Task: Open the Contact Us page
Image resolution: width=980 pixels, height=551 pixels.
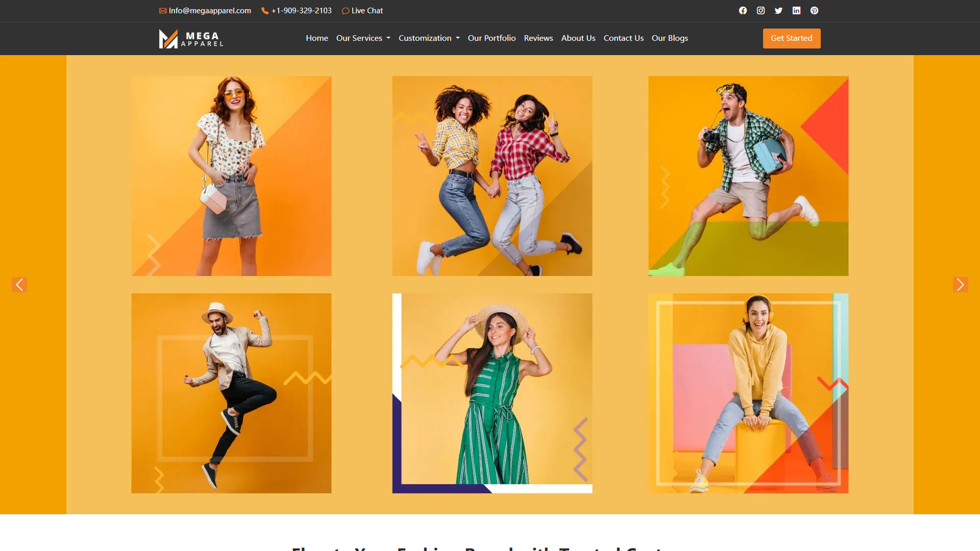Action: (x=623, y=38)
